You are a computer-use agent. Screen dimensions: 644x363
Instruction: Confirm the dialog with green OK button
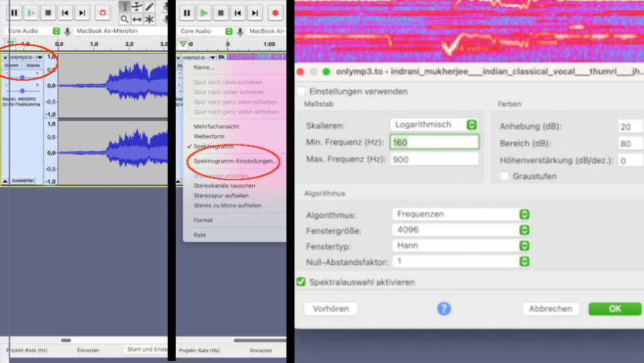pyautogui.click(x=615, y=309)
